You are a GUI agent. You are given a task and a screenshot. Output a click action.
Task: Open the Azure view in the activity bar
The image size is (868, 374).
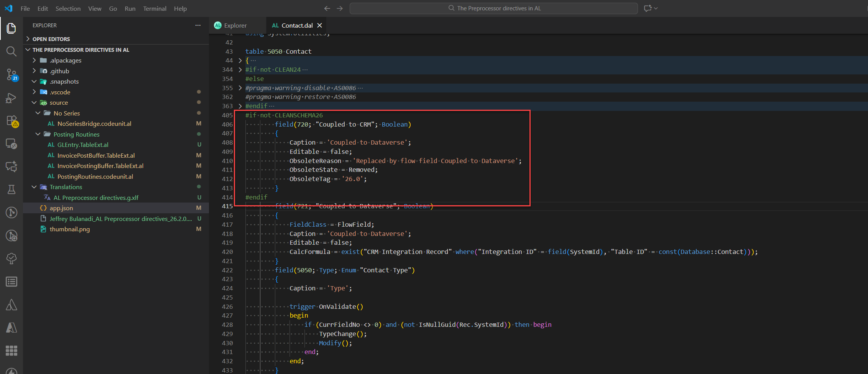(x=12, y=328)
